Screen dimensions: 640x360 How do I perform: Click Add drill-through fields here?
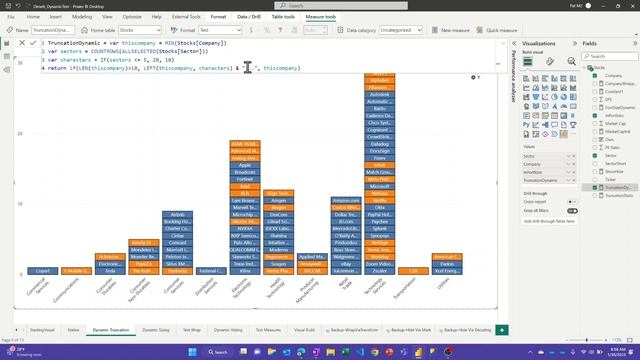coord(549,221)
